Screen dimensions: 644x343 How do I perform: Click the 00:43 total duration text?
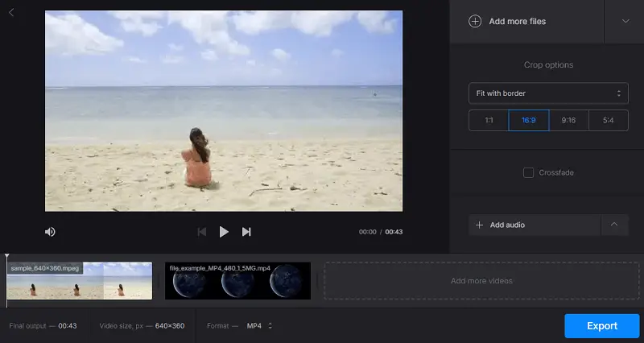tap(394, 232)
